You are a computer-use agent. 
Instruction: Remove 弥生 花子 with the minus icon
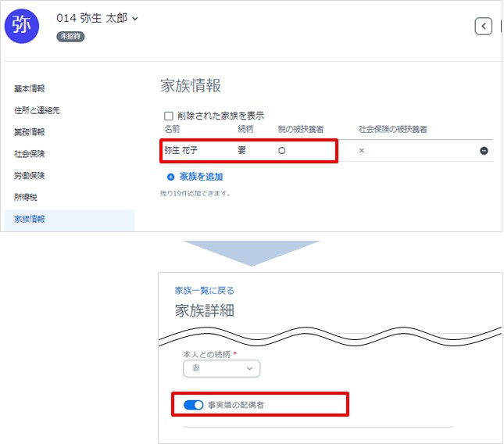point(484,150)
